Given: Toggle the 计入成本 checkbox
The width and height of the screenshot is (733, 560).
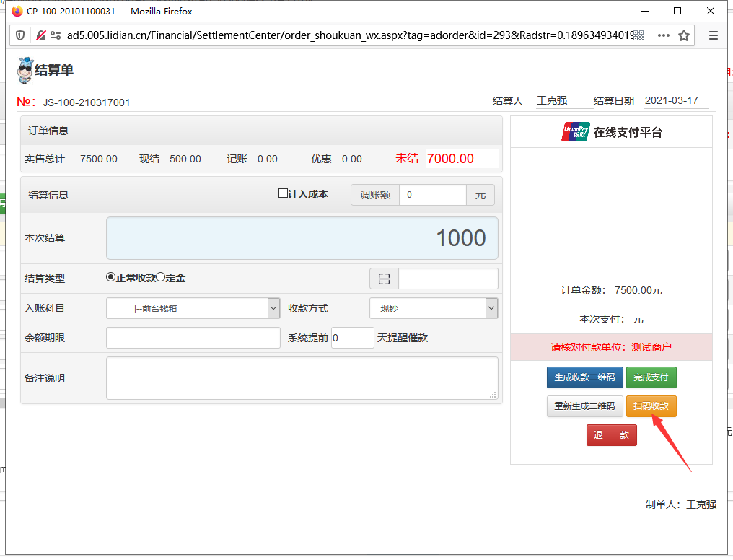Looking at the screenshot, I should [x=282, y=193].
